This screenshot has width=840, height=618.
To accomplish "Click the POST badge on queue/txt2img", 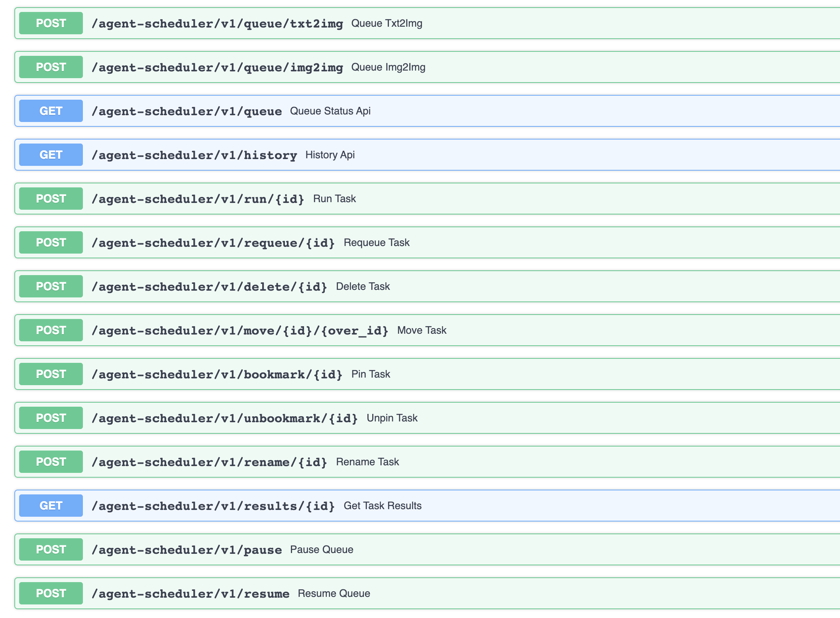I will pyautogui.click(x=50, y=23).
